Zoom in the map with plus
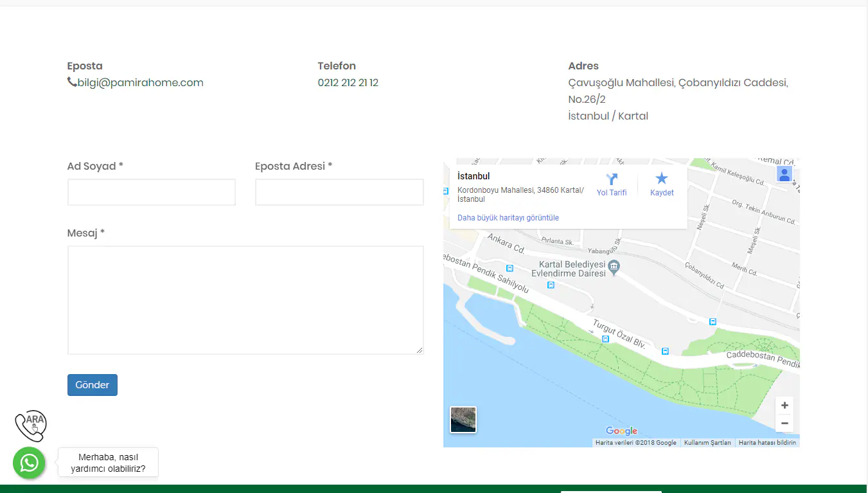 [784, 406]
